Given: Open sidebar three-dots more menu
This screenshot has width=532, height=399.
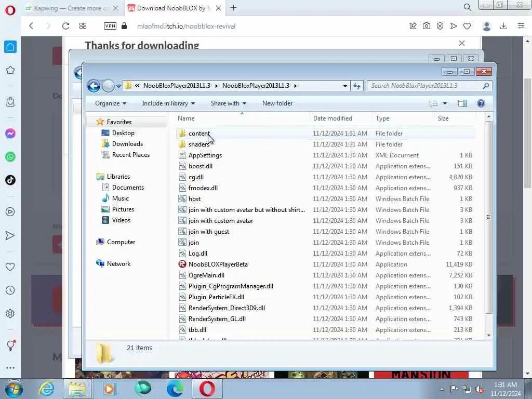Looking at the screenshot, I should pos(10,368).
